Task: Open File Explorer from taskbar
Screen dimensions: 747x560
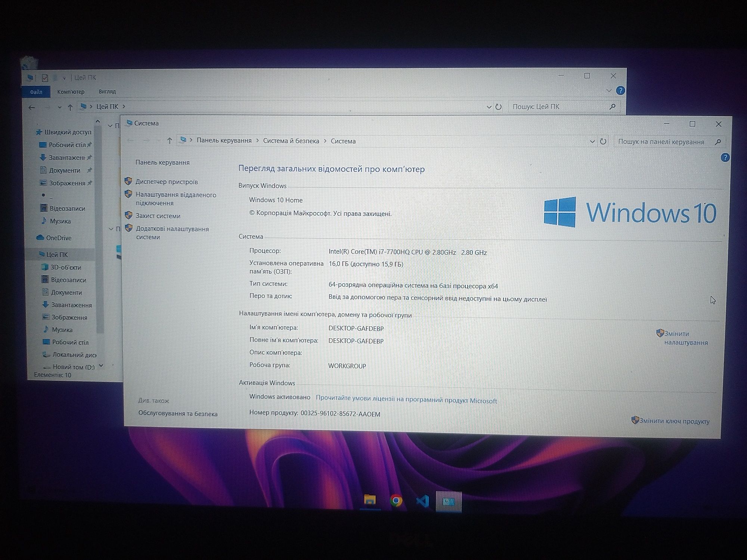Action: (x=370, y=500)
